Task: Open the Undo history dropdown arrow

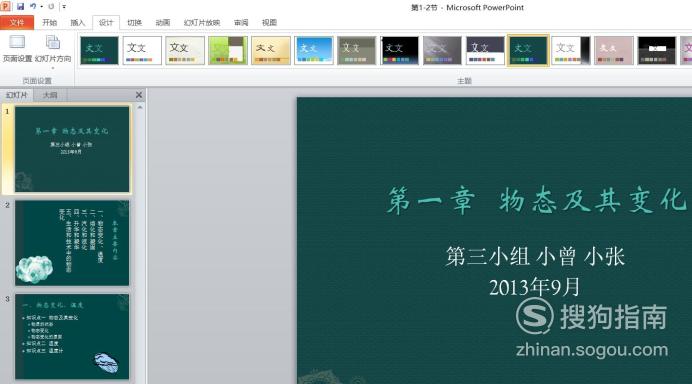Action: (41, 7)
